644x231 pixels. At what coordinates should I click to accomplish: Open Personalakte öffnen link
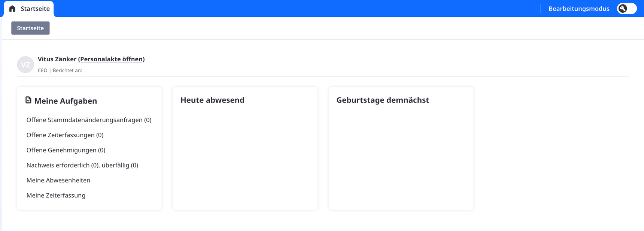[x=112, y=59]
